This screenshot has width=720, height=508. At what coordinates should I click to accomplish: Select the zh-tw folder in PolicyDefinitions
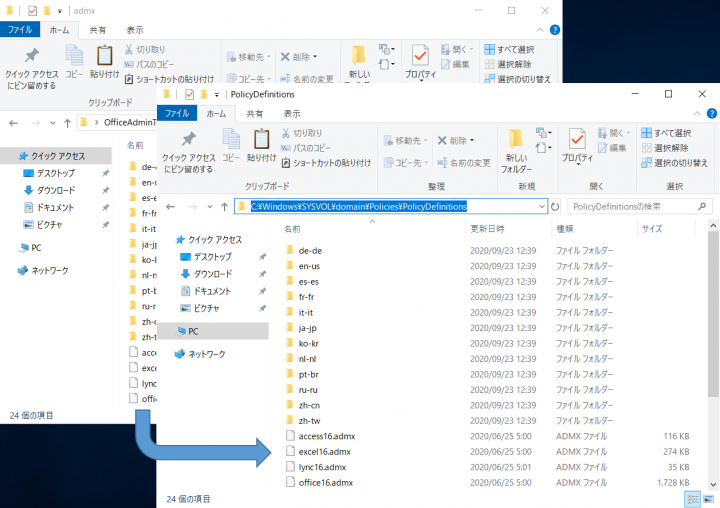[x=309, y=421]
